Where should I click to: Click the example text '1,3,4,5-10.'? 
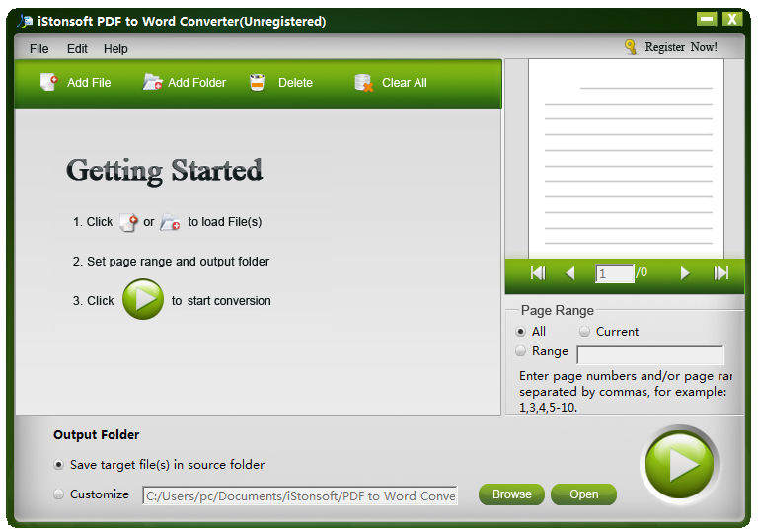click(548, 408)
